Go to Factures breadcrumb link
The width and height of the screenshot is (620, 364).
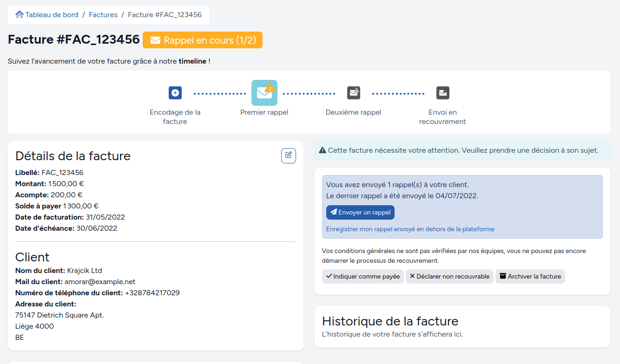[x=103, y=15]
